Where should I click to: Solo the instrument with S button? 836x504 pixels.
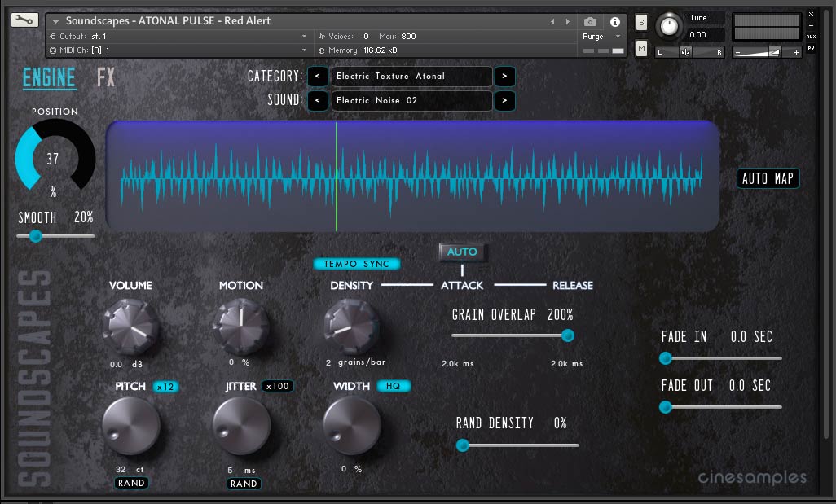[641, 22]
